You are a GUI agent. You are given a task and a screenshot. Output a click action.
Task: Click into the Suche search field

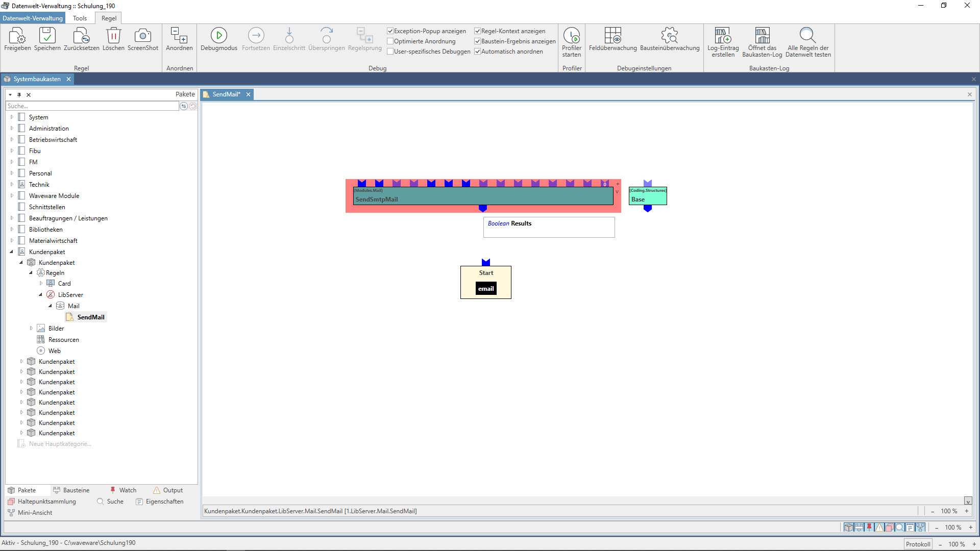(92, 106)
